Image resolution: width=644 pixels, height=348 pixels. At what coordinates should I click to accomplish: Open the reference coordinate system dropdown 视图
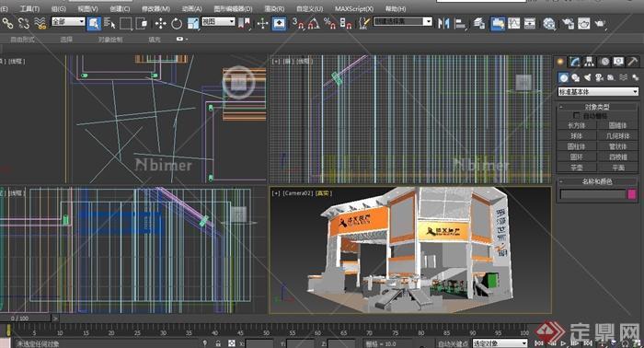[x=218, y=21]
